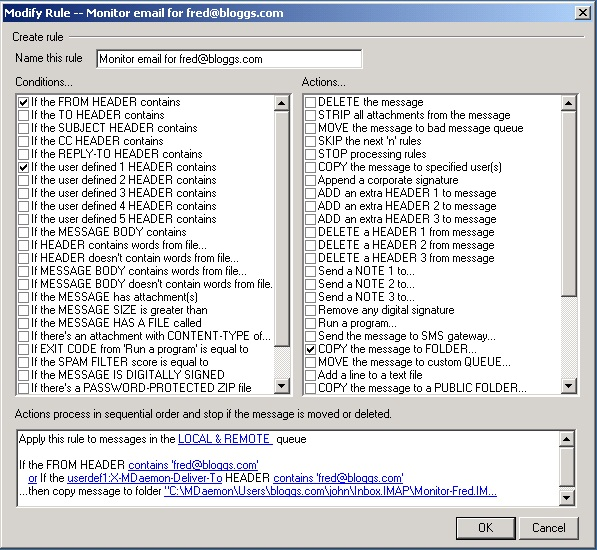Click Conditions list scroll down arrow
The image size is (597, 550).
(282, 386)
